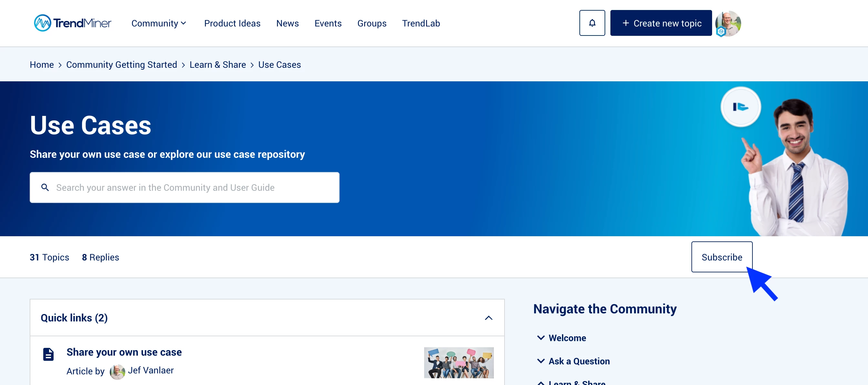Open the Community dropdown menu
This screenshot has width=868, height=385.
pos(158,23)
